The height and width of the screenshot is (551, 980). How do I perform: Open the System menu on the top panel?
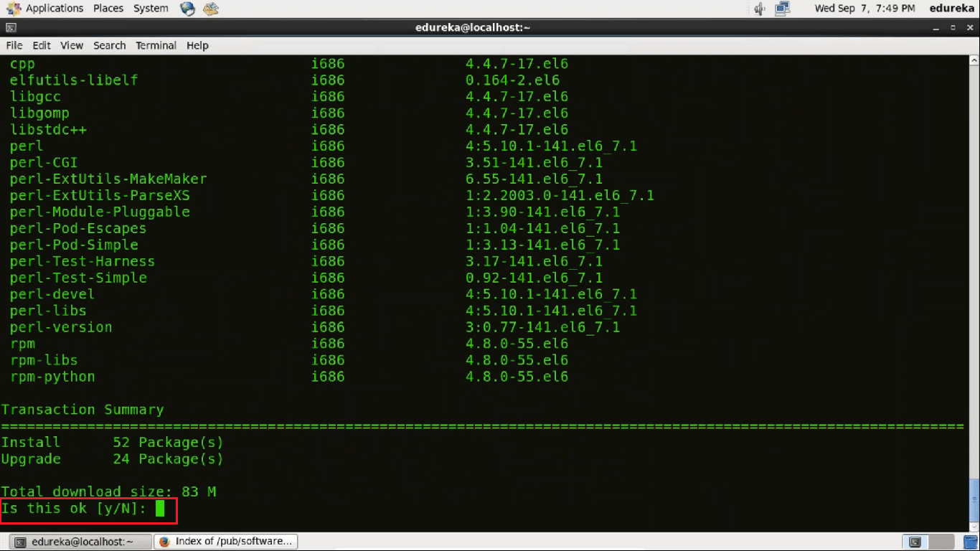pos(151,9)
